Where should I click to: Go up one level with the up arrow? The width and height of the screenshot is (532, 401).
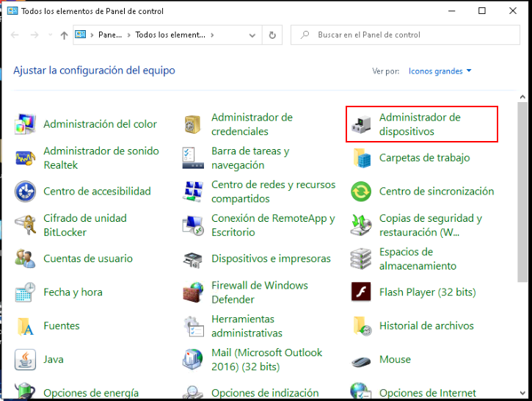(64, 35)
